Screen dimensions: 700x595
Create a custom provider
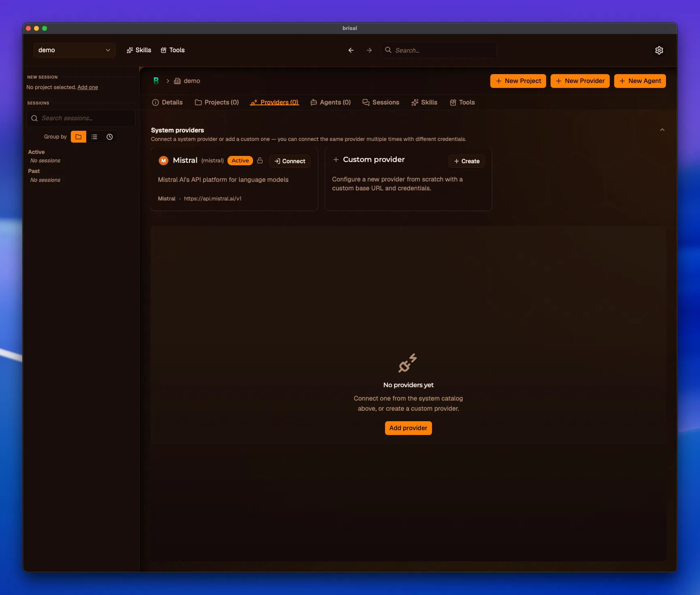click(x=466, y=161)
